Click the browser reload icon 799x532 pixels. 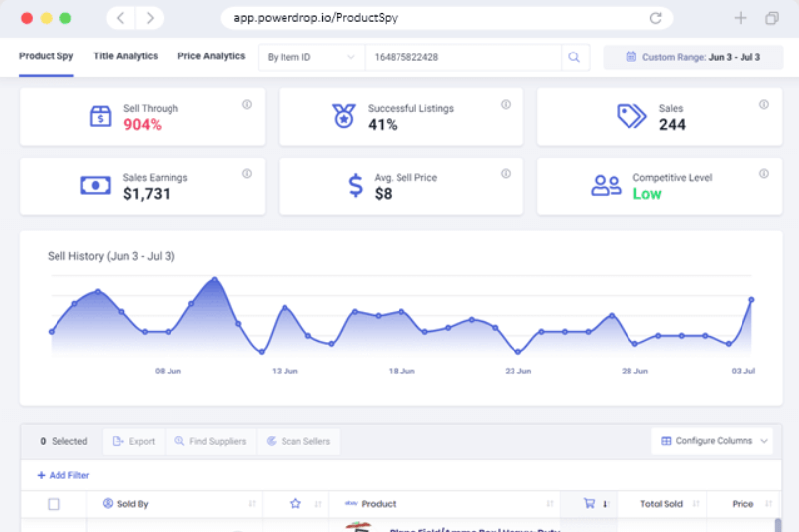656,18
